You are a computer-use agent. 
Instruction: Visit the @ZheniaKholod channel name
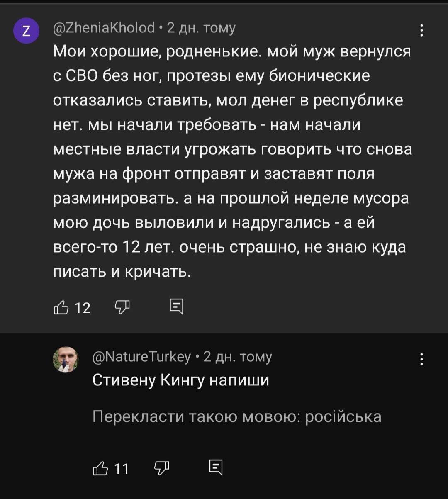point(104,28)
